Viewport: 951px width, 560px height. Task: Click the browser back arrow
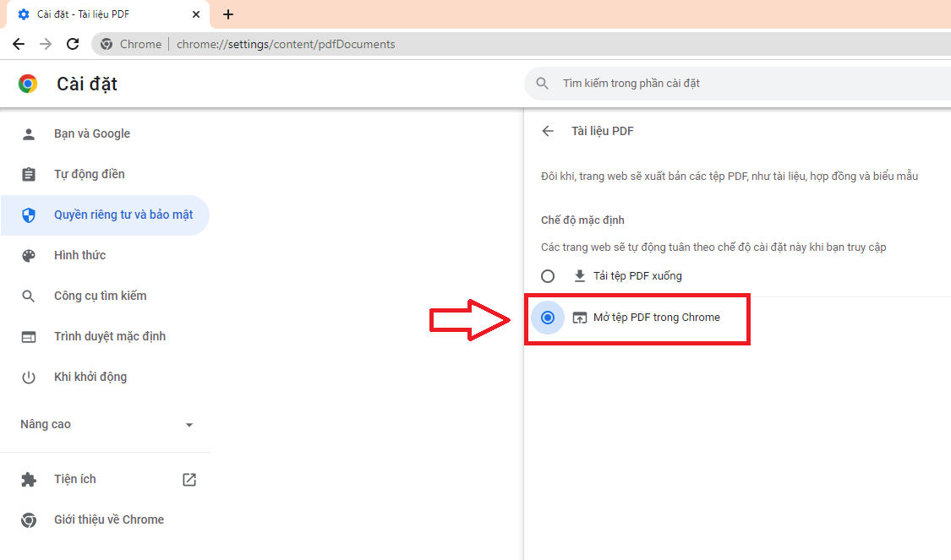click(19, 44)
